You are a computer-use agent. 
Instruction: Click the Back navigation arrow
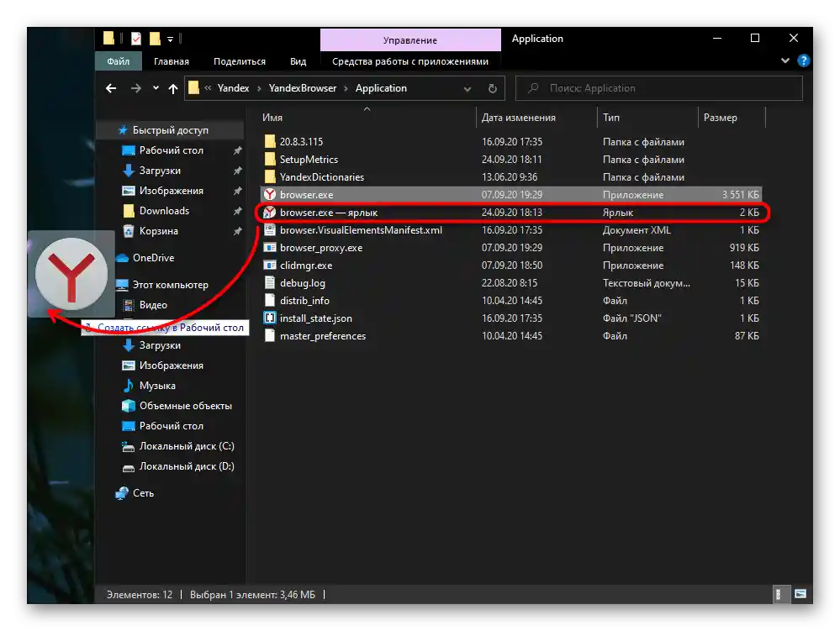click(x=111, y=88)
